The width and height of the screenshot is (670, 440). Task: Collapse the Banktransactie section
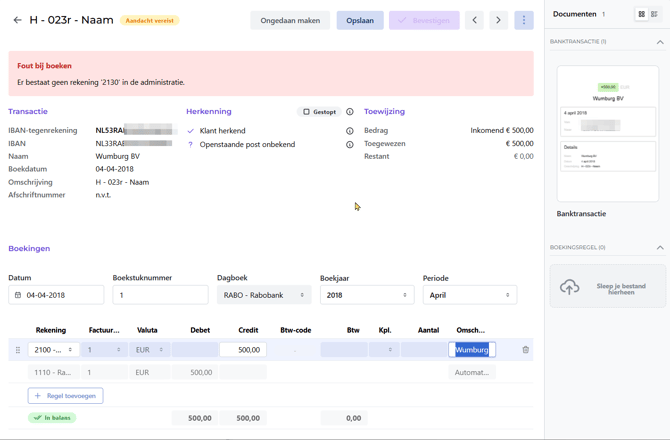pos(660,42)
